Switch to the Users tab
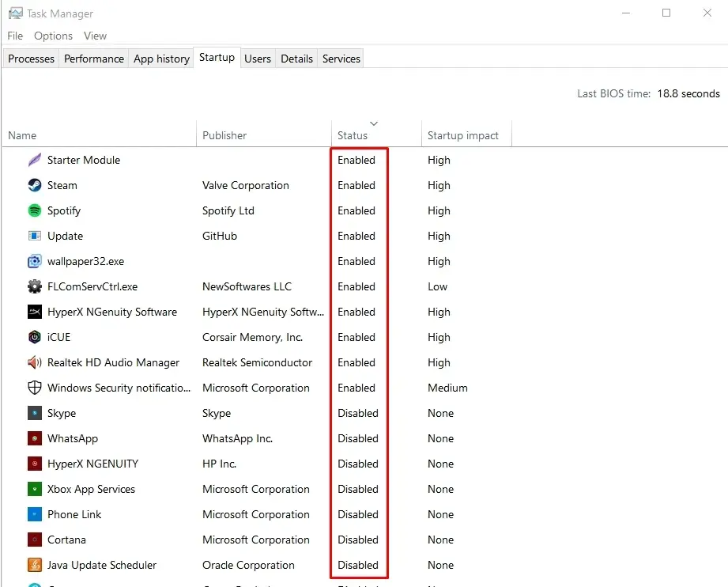 click(x=258, y=59)
